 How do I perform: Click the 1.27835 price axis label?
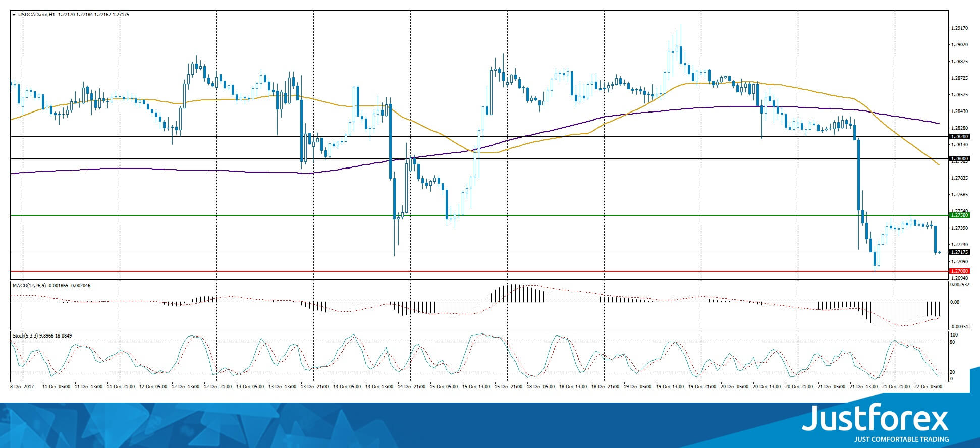(959, 178)
